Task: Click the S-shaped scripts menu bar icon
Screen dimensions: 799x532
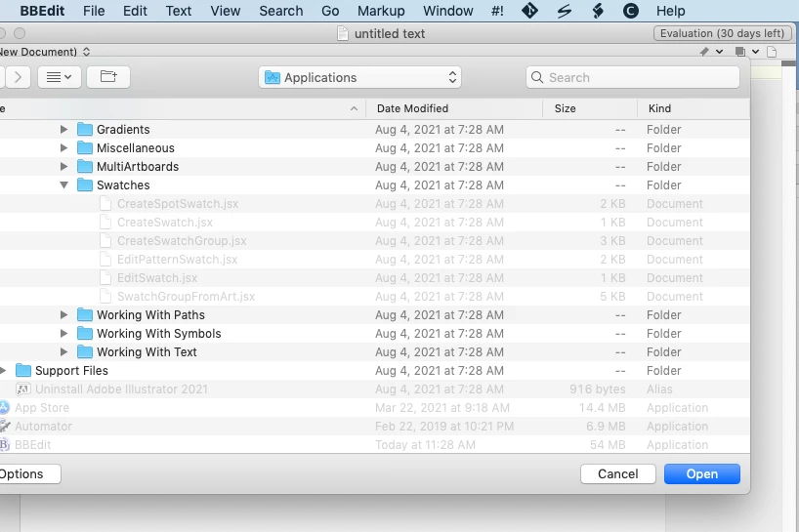Action: pos(565,11)
